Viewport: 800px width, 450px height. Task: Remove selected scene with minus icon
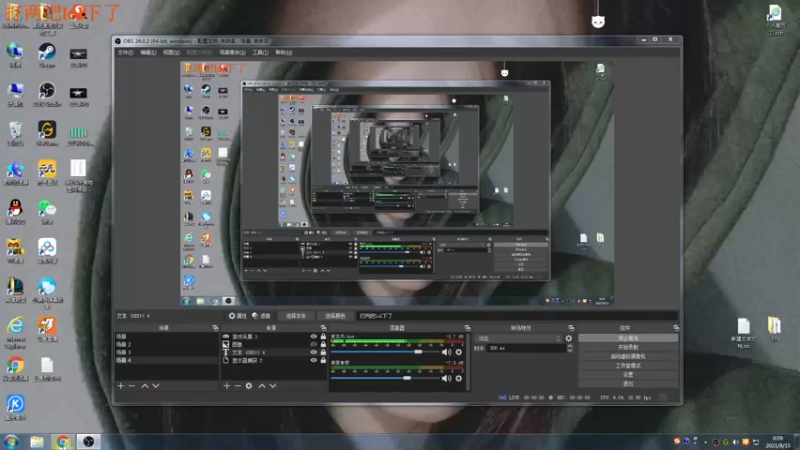[x=132, y=386]
